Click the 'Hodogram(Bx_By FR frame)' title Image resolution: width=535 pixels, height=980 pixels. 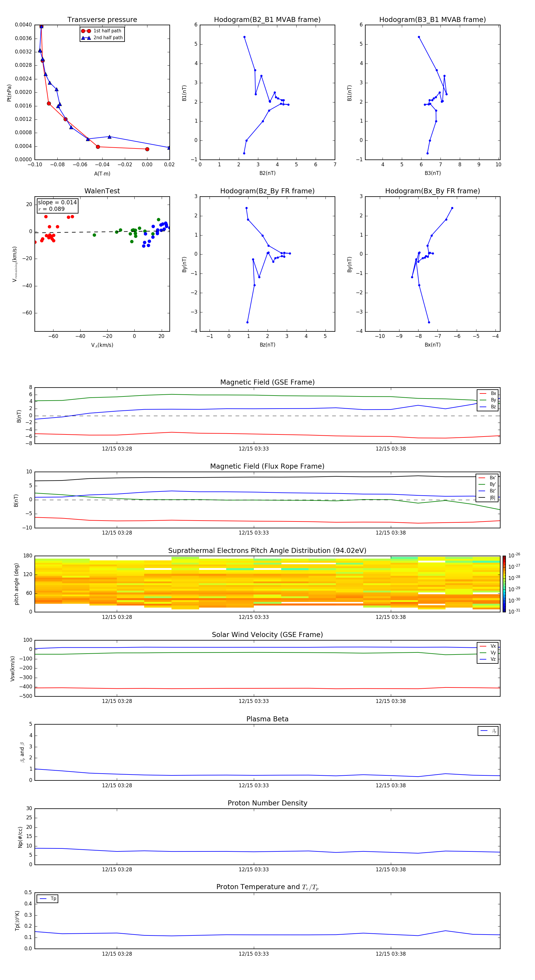tap(432, 191)
